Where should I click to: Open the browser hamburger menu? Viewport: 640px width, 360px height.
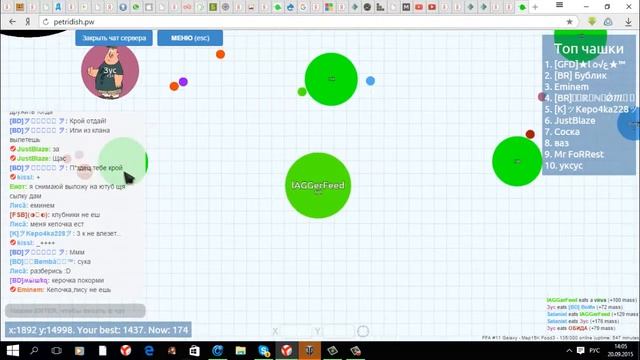click(560, 5)
